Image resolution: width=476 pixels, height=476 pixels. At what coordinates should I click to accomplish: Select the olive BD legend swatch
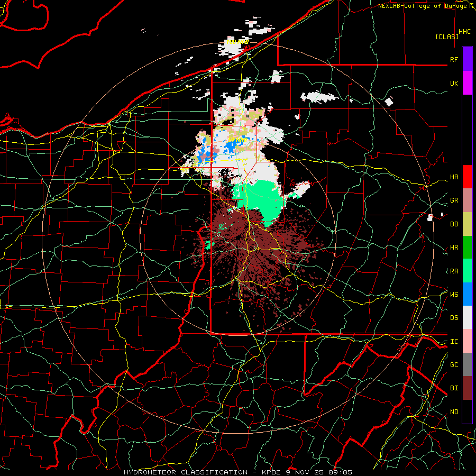(x=467, y=224)
